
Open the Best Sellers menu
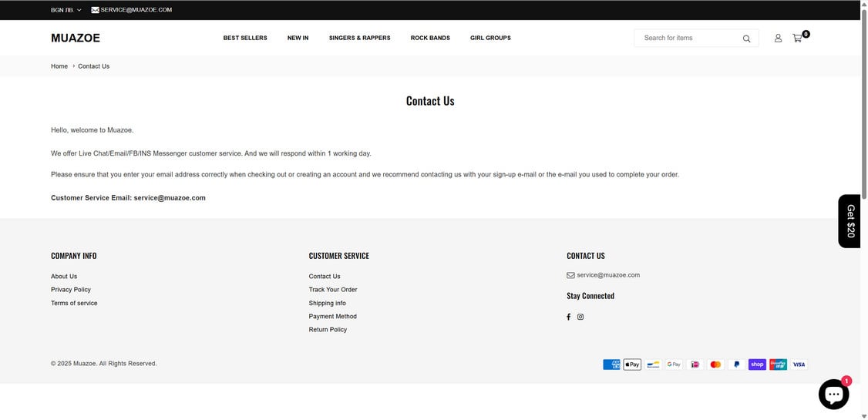245,39
